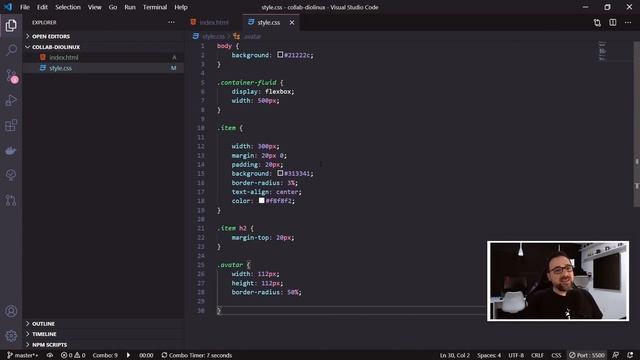This screenshot has width=640, height=360.
Task: Click the play arrow in status bar
Action: point(128,355)
